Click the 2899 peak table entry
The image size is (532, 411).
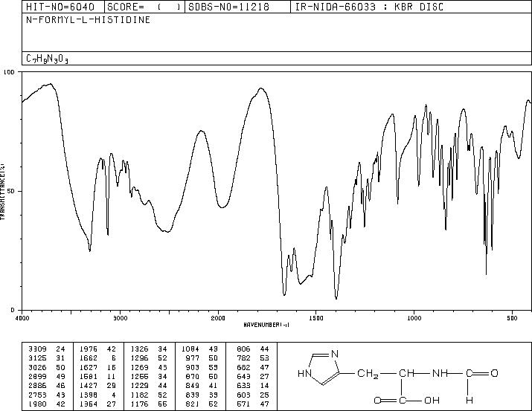46,376
